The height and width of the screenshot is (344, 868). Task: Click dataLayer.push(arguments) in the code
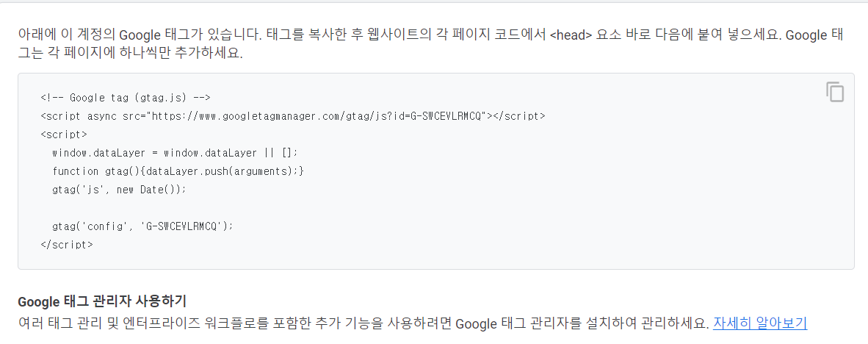pos(220,171)
